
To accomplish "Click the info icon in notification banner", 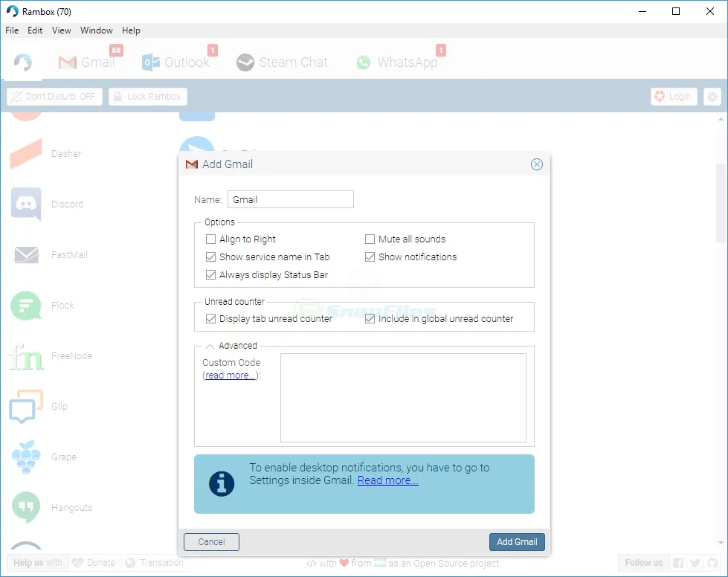I will (x=222, y=484).
